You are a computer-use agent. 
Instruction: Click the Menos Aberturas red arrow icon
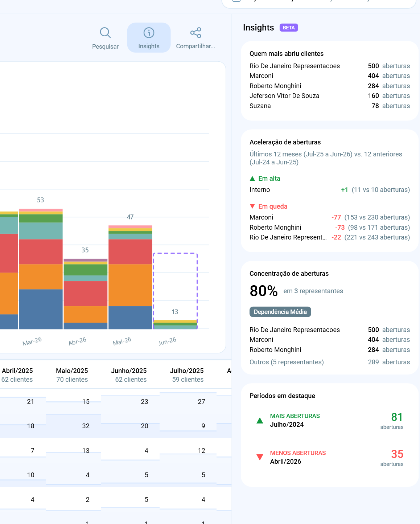[260, 457]
